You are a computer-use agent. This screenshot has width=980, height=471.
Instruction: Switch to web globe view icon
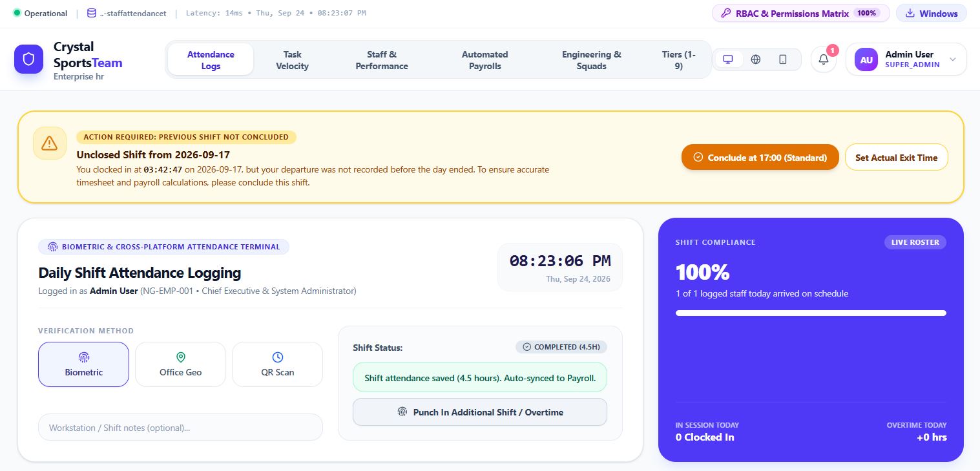(x=756, y=59)
